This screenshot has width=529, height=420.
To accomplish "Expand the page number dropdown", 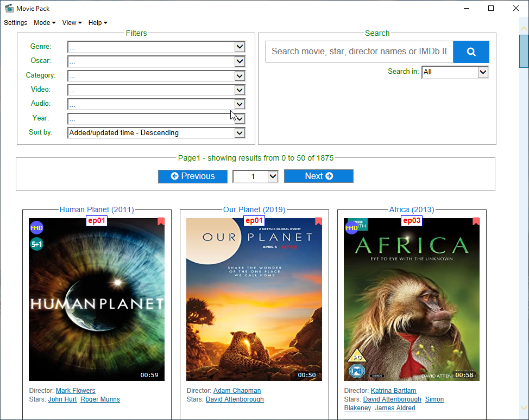I will pyautogui.click(x=273, y=176).
